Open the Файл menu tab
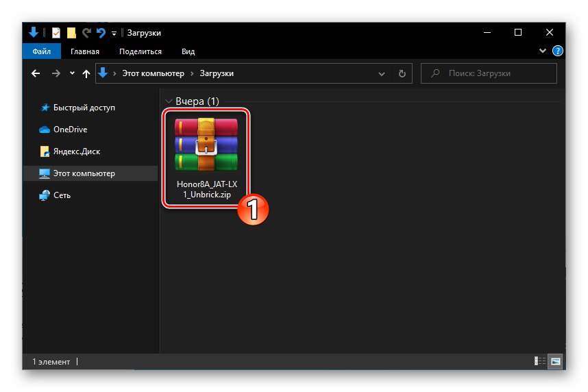588x392 pixels. [x=42, y=51]
